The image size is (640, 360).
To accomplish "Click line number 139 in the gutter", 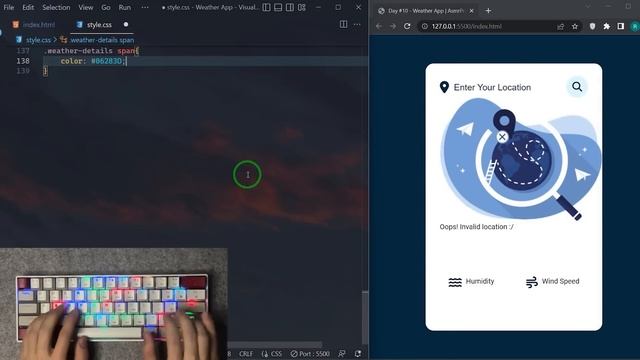I will pos(23,71).
